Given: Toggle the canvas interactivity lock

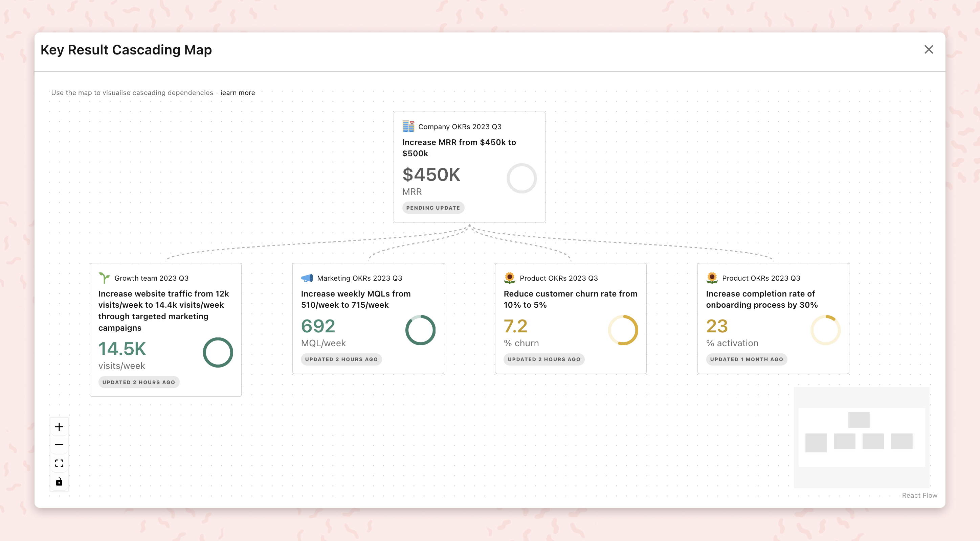Looking at the screenshot, I should (x=59, y=482).
